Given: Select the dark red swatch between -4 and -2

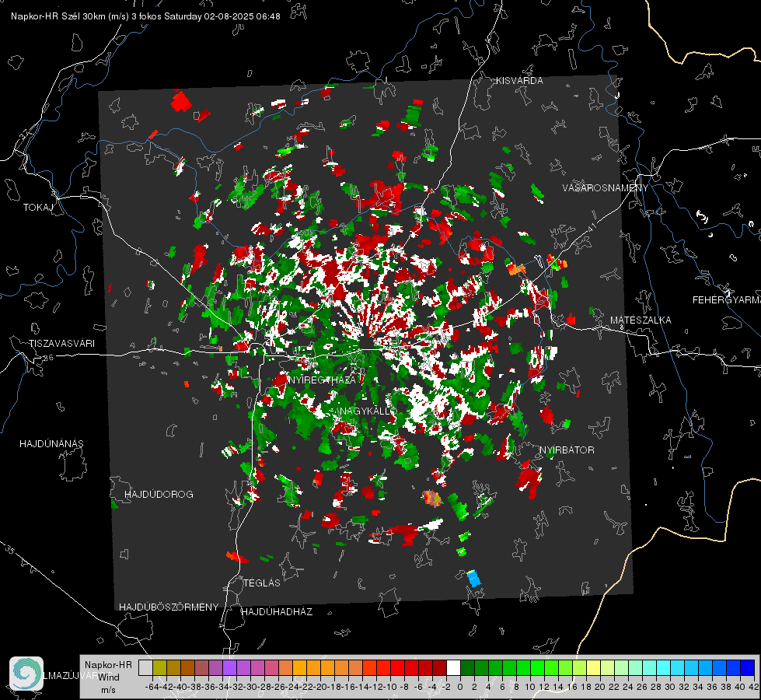Looking at the screenshot, I should click(x=439, y=667).
